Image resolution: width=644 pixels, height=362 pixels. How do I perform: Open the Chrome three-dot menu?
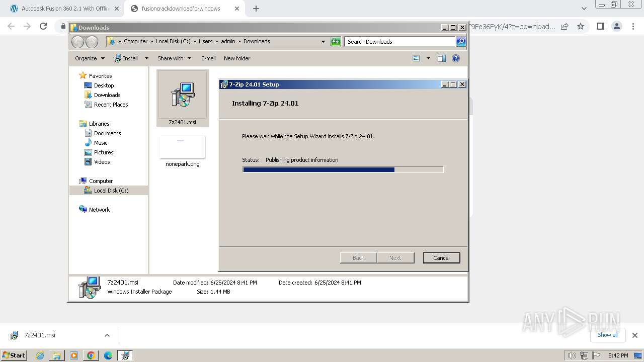tap(633, 26)
